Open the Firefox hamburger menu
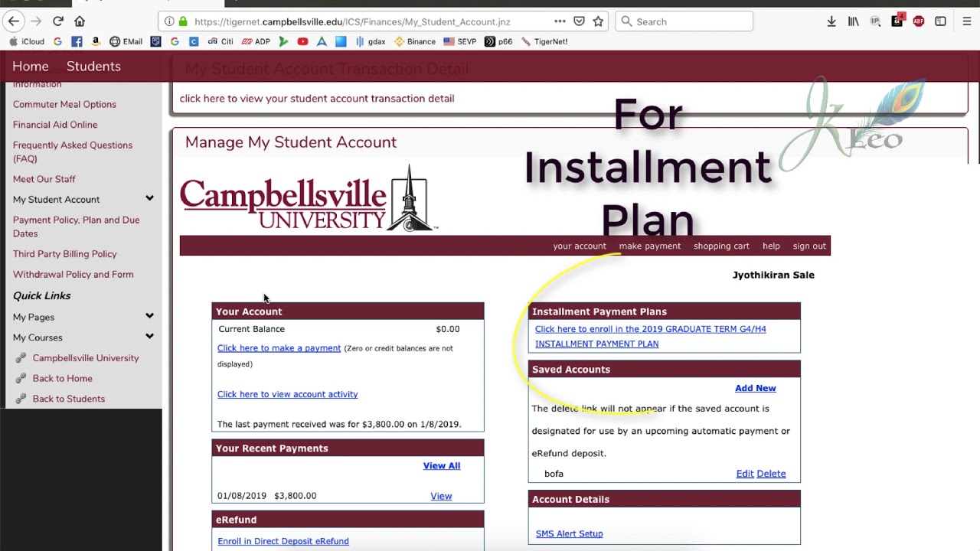 pyautogui.click(x=967, y=21)
